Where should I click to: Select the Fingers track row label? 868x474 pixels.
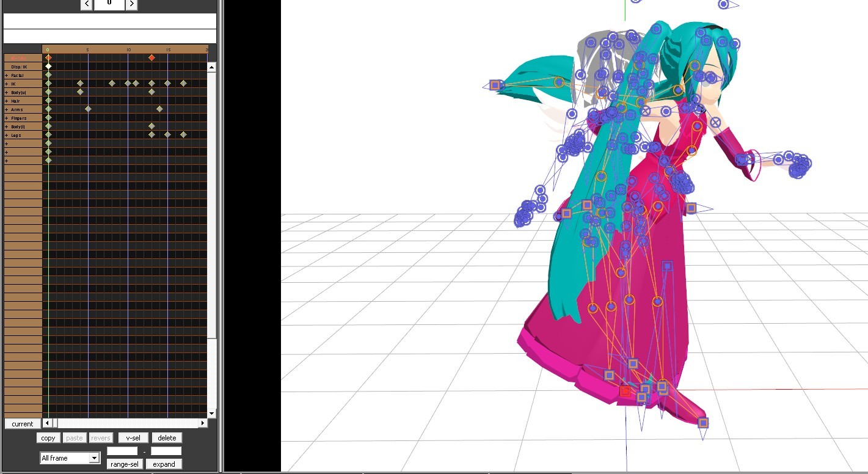coord(19,118)
